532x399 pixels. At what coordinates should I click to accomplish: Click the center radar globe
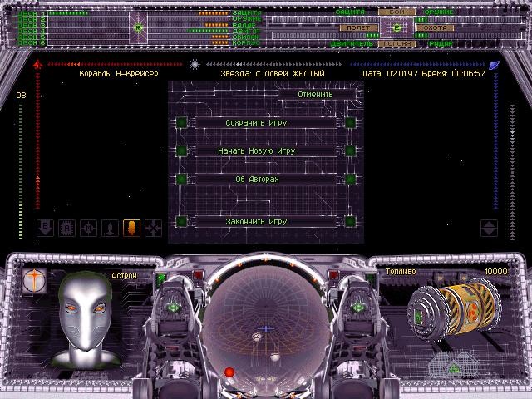(266, 328)
